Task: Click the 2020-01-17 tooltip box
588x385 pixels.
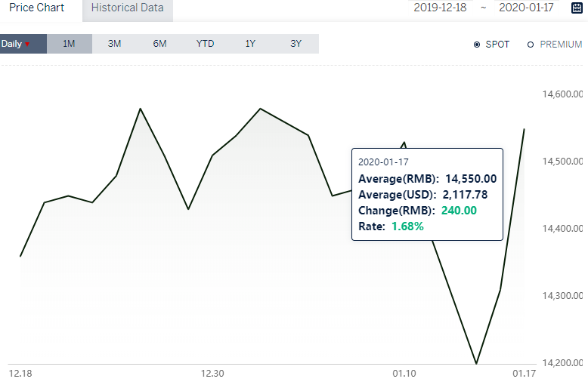Action: tap(427, 194)
